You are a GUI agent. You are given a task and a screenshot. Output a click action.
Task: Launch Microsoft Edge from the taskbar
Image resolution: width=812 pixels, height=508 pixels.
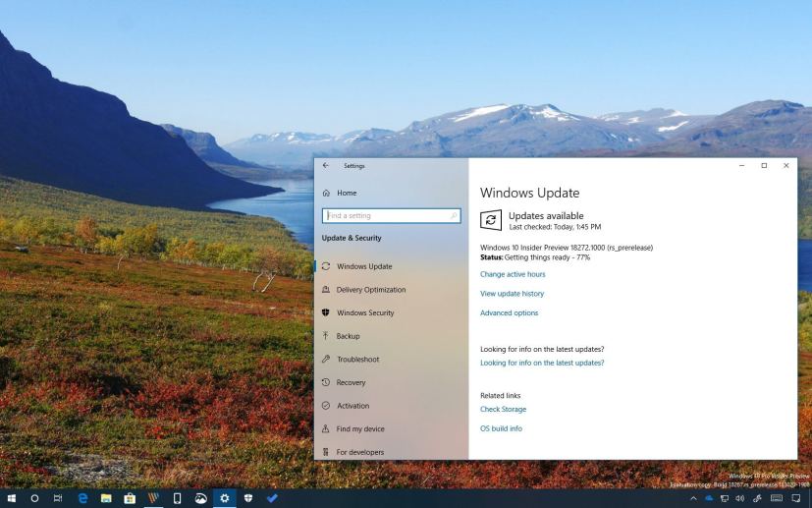pos(82,499)
